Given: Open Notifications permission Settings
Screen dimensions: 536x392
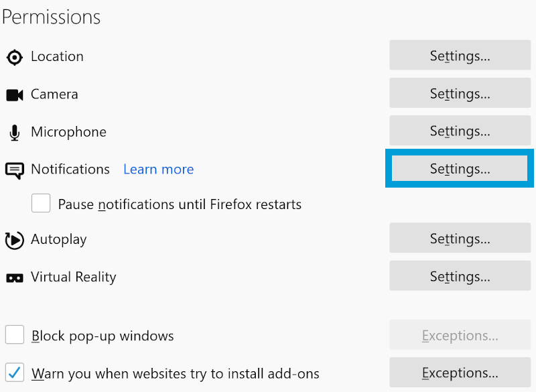Looking at the screenshot, I should [x=460, y=169].
